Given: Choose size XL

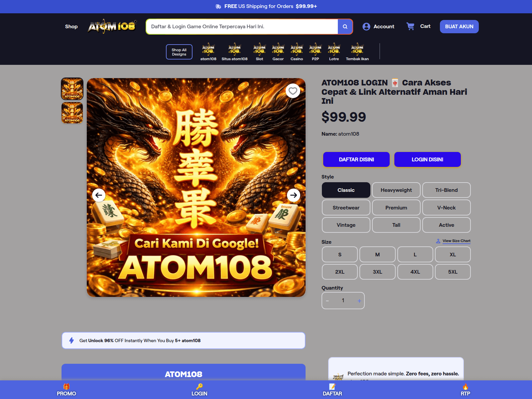Looking at the screenshot, I should pyautogui.click(x=453, y=254).
